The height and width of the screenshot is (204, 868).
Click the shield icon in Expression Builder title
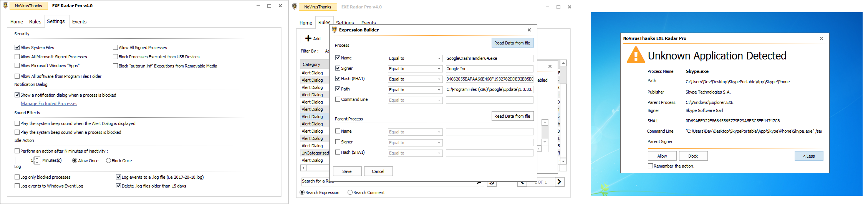[334, 30]
